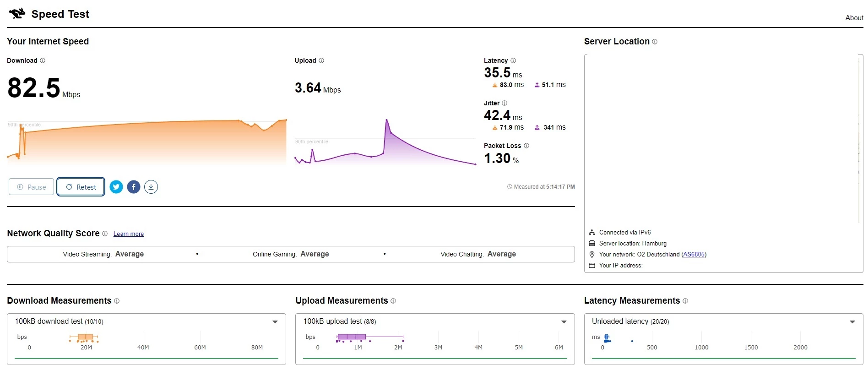Viewport: 868px width, 365px height.
Task: Expand the Unloaded latency dropdown
Action: [852, 322]
